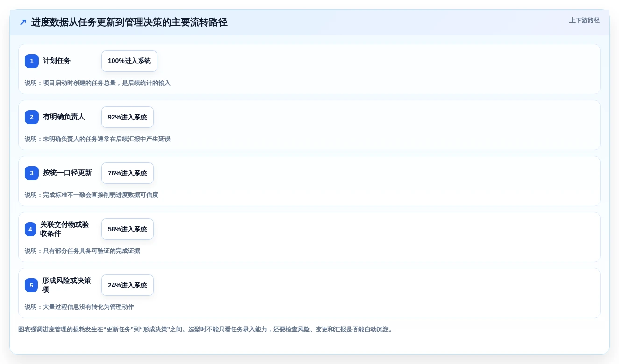
Task: Click the step 2 number badge
Action: pos(32,117)
